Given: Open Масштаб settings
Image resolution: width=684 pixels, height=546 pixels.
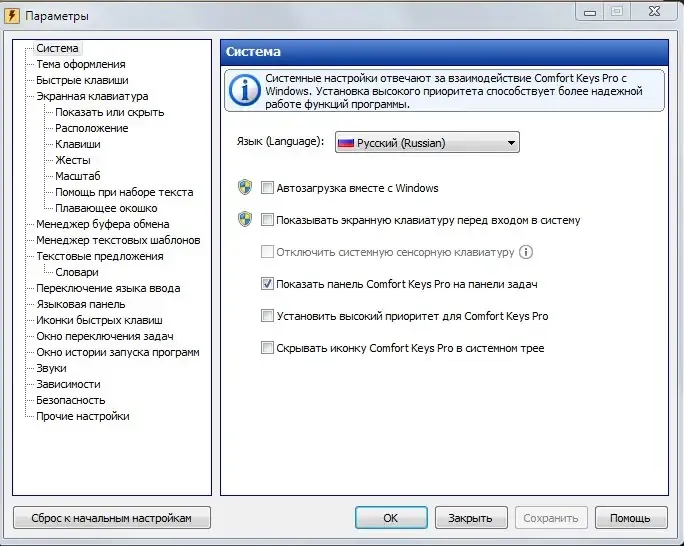Looking at the screenshot, I should pos(78,176).
